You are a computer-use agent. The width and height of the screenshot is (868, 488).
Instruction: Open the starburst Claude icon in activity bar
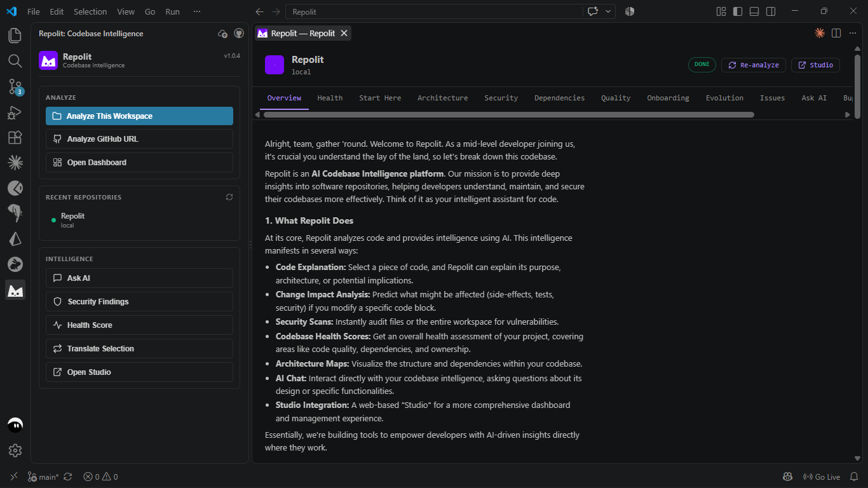point(15,163)
